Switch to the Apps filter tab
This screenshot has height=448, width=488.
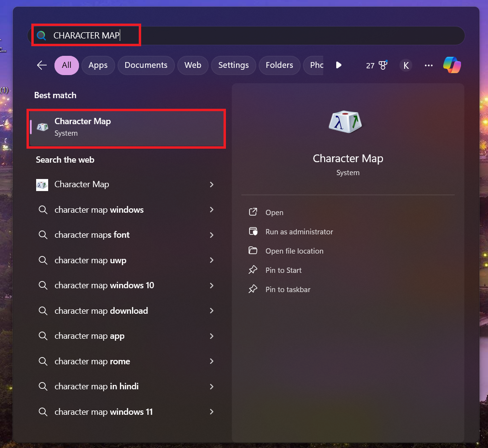pos(98,65)
